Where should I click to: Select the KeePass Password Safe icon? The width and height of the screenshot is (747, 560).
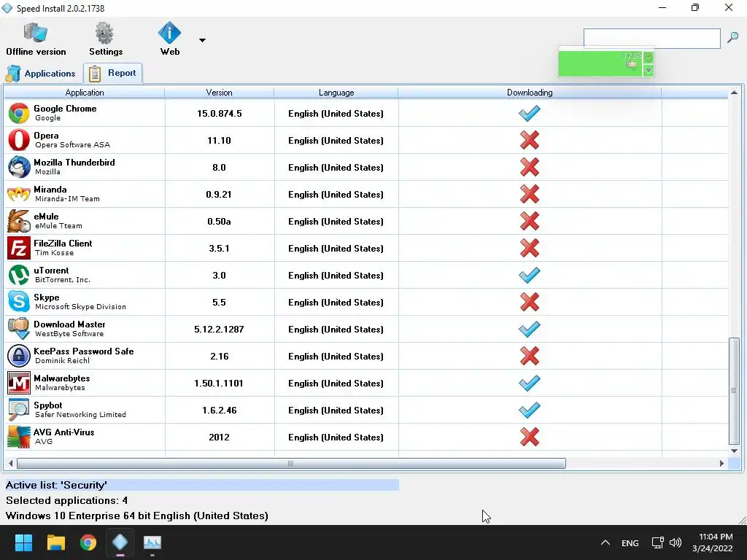click(18, 356)
